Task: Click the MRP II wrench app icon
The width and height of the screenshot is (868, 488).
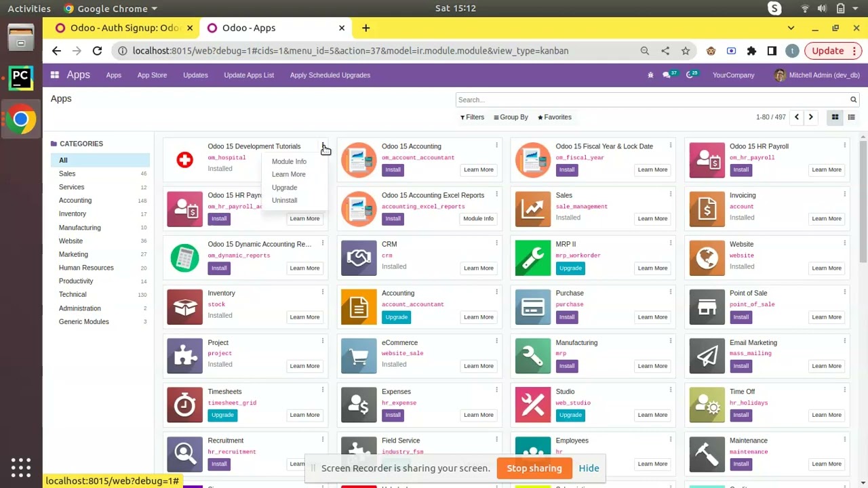Action: tap(533, 258)
